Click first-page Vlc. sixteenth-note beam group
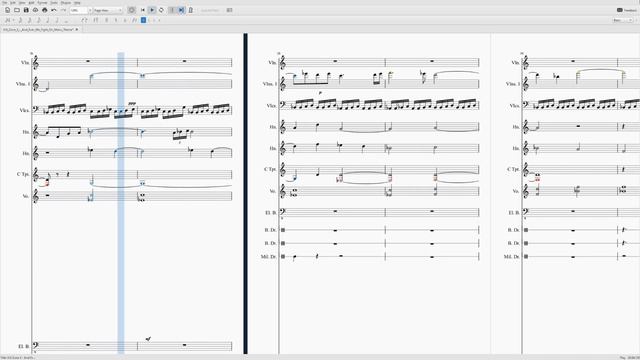This screenshot has width=640, height=360. coord(57,109)
